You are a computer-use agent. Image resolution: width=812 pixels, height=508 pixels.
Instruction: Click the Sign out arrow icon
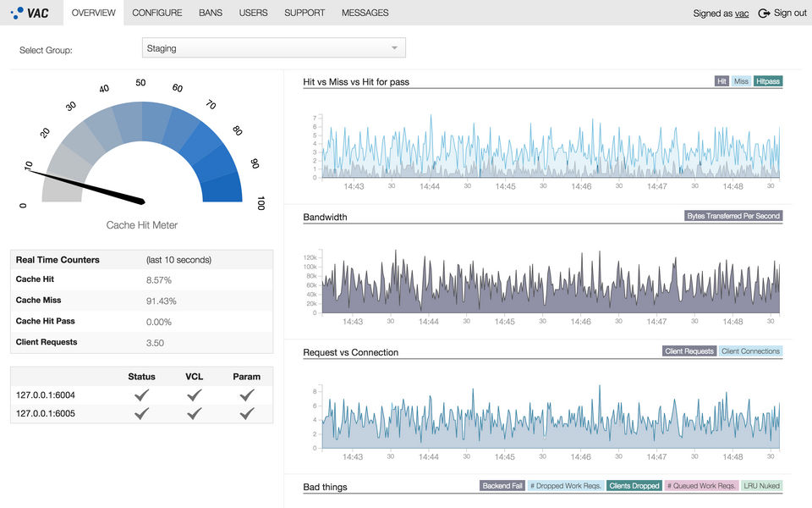coord(764,13)
